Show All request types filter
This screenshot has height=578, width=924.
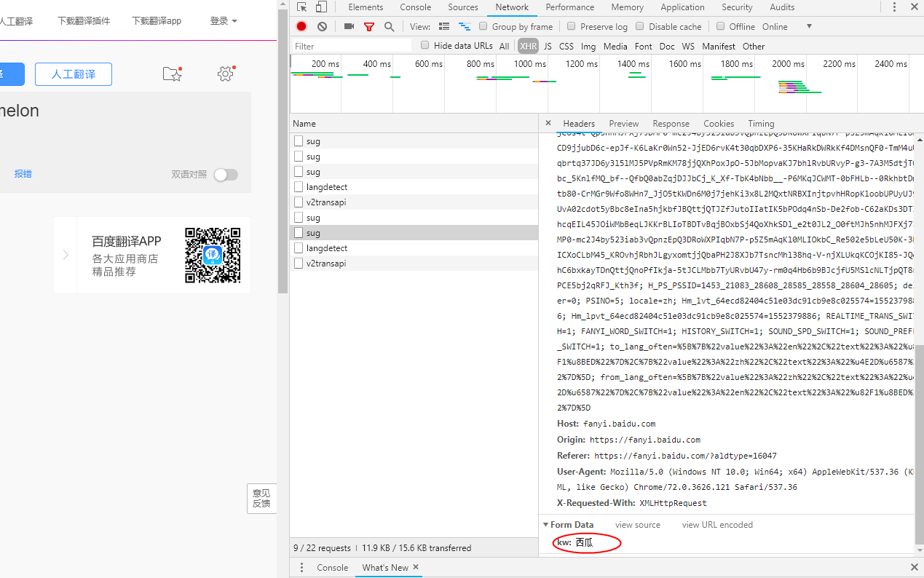504,46
